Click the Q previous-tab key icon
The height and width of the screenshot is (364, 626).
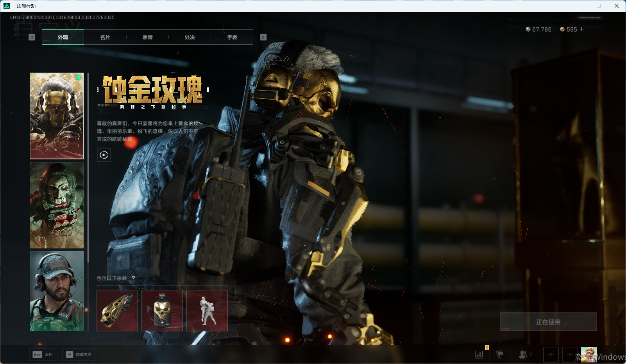click(32, 37)
